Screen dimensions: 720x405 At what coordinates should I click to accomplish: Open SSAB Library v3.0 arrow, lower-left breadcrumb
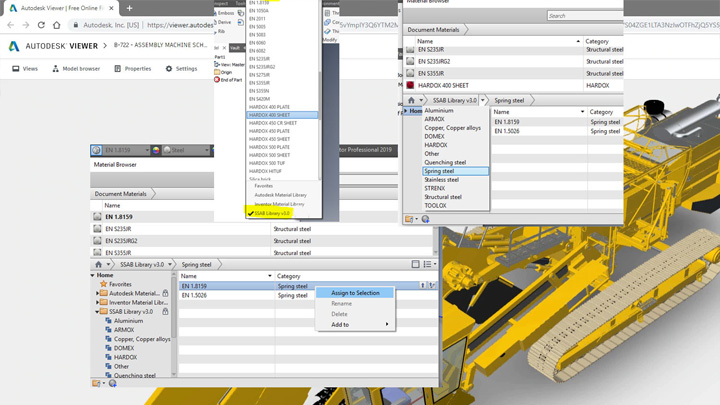[170, 264]
